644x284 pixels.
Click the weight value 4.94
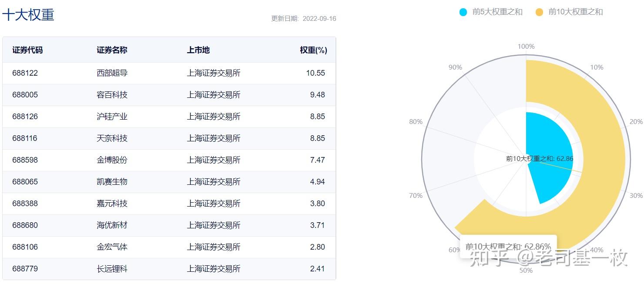[x=318, y=182]
